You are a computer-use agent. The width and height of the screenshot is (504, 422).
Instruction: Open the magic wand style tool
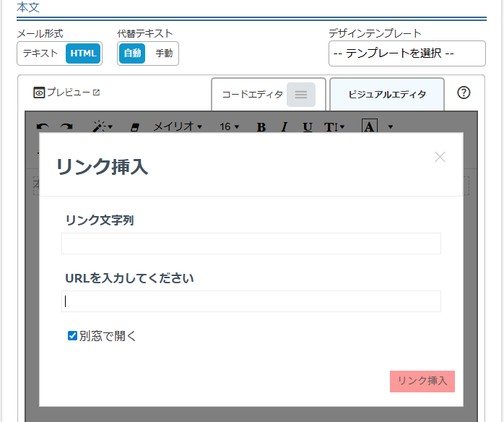[101, 127]
